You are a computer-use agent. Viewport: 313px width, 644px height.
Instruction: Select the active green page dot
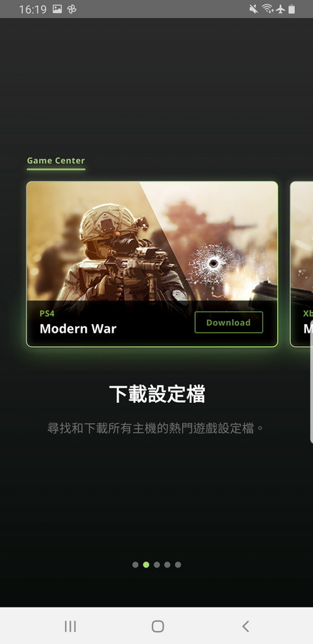tap(146, 565)
